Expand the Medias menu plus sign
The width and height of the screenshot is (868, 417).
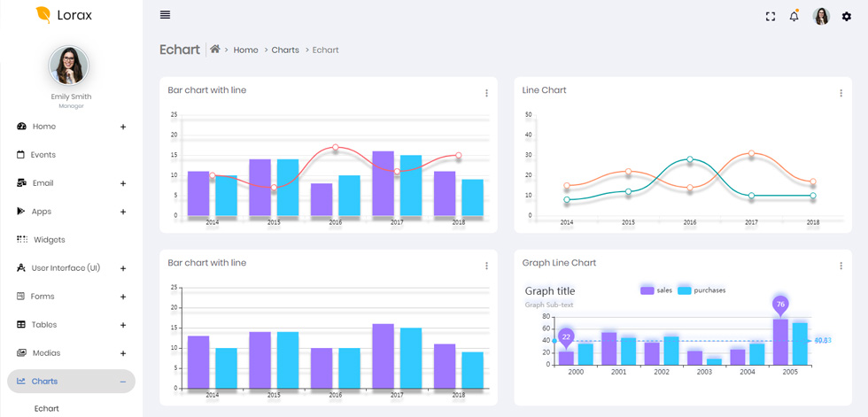pyautogui.click(x=123, y=353)
